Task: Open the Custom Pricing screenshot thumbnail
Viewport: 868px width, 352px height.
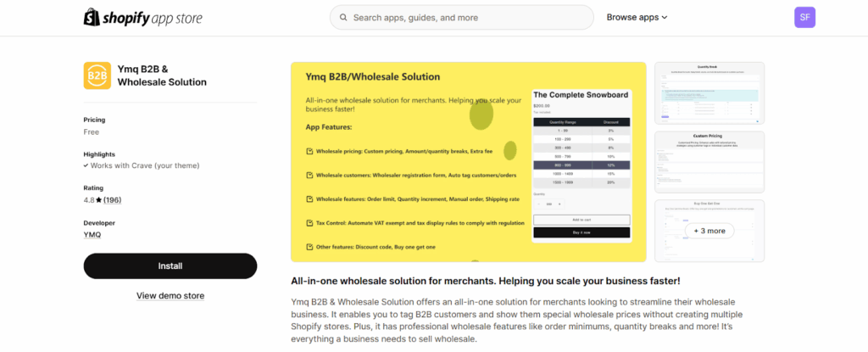Action: (709, 162)
